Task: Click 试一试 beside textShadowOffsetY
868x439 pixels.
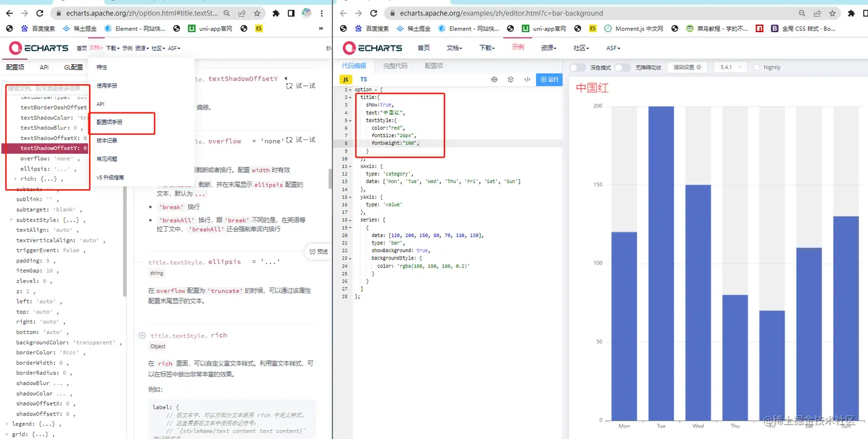Action: [301, 86]
